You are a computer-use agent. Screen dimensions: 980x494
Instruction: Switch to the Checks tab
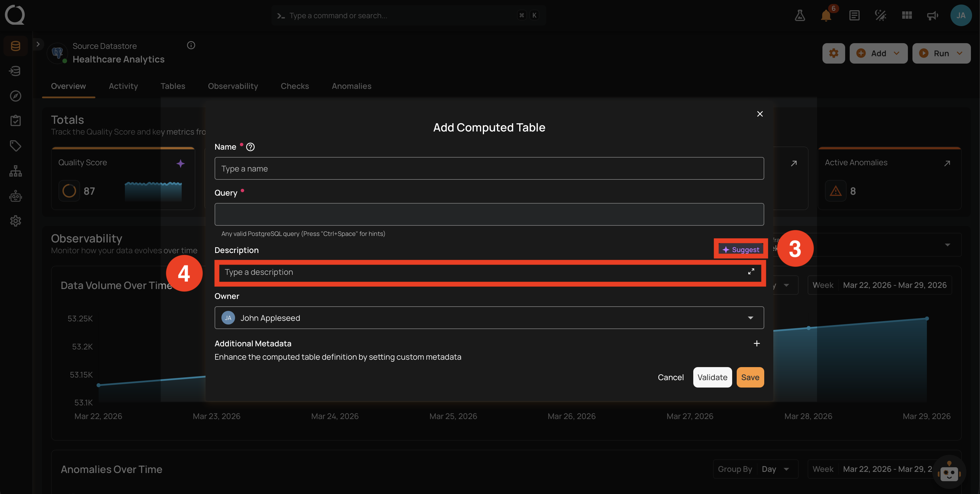click(x=295, y=86)
